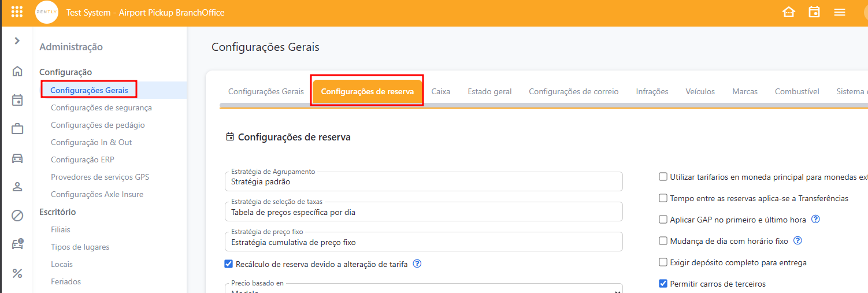Open Estratégia de seleção de taxas dropdown
The width and height of the screenshot is (868, 293).
click(423, 212)
